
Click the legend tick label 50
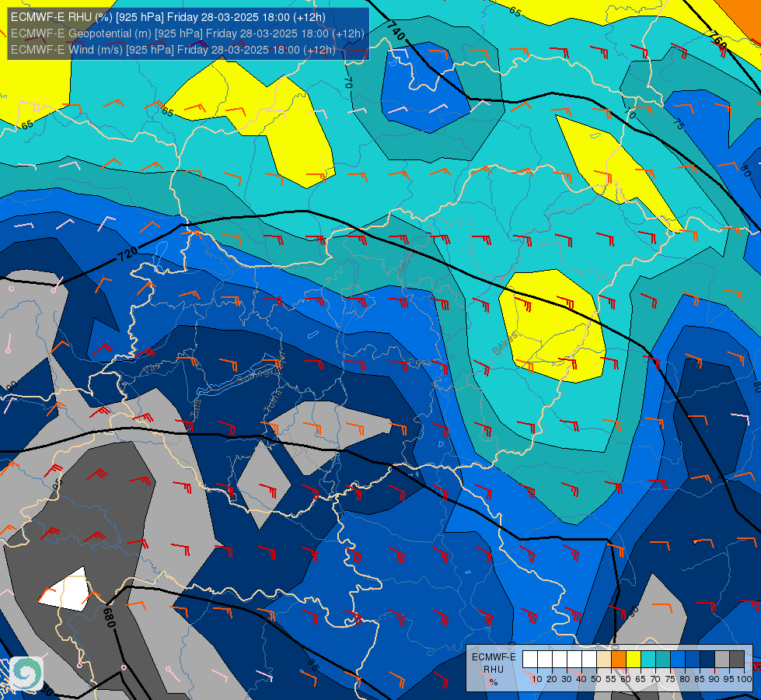596,679
